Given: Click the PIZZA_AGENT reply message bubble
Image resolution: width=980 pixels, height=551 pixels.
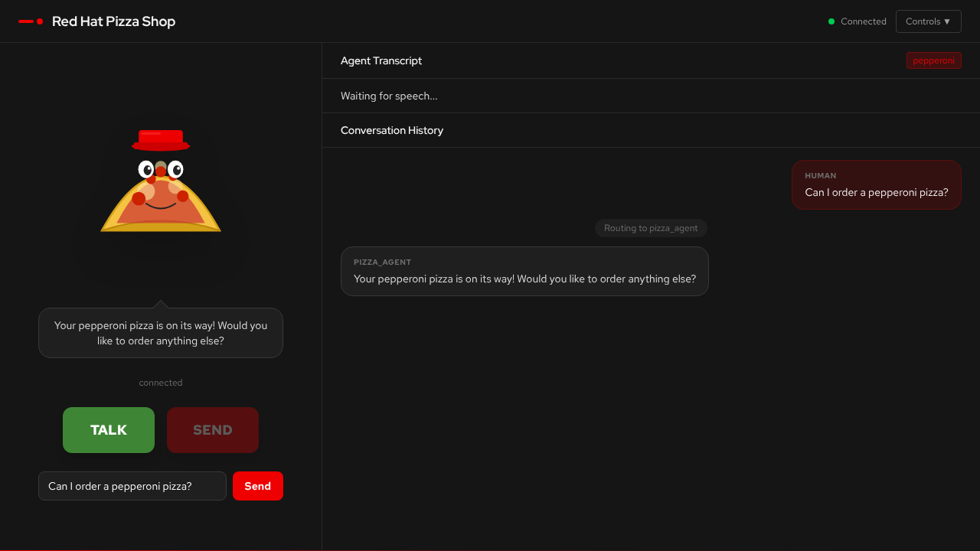Looking at the screenshot, I should click(524, 271).
